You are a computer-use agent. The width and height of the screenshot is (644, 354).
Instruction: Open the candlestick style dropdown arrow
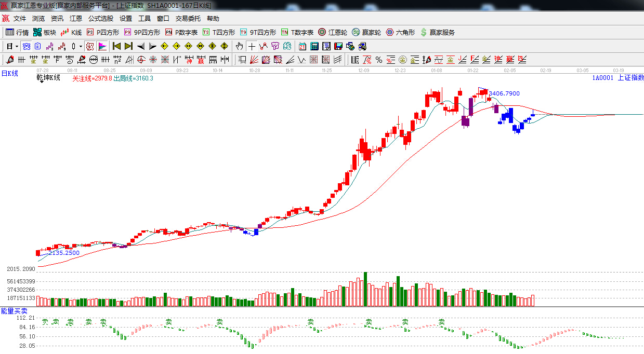pos(80,46)
